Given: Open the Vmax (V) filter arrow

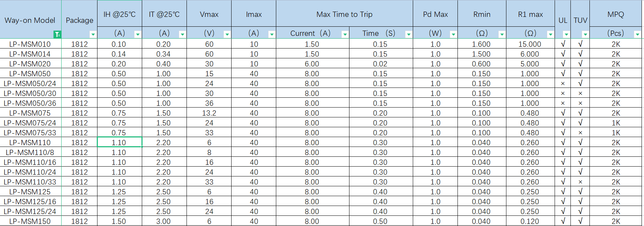Looking at the screenshot, I should pos(227,34).
